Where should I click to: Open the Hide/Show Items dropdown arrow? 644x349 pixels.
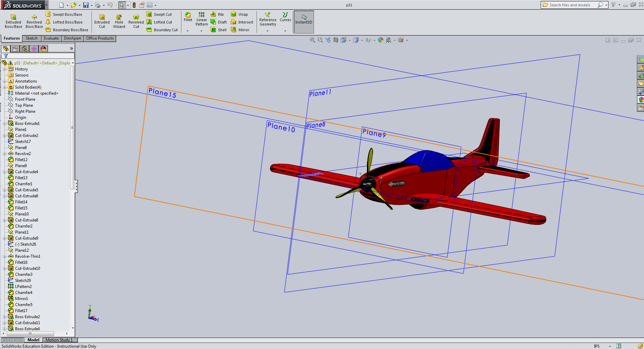tap(374, 40)
